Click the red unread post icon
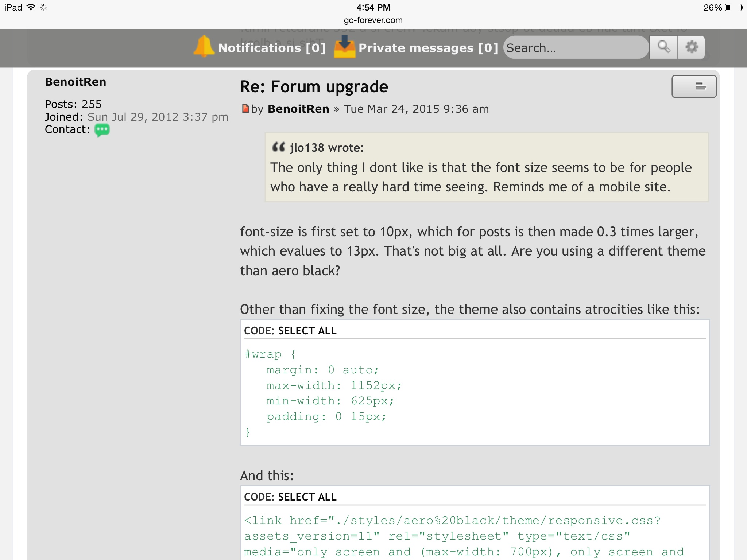The width and height of the screenshot is (747, 560). 245,108
